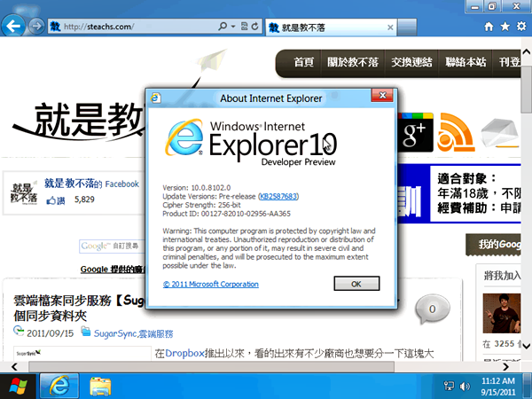Close the About Internet Explorer dialog
The image size is (532, 399).
pos(382,96)
